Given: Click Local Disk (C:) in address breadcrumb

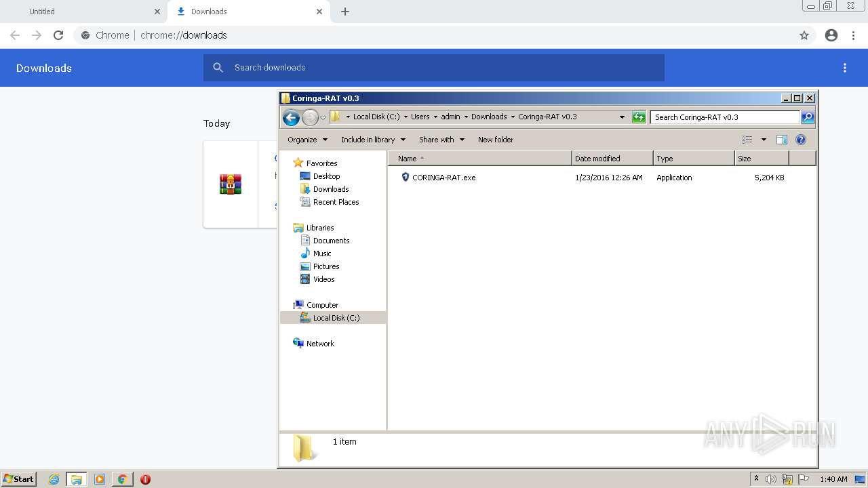Looking at the screenshot, I should point(376,117).
